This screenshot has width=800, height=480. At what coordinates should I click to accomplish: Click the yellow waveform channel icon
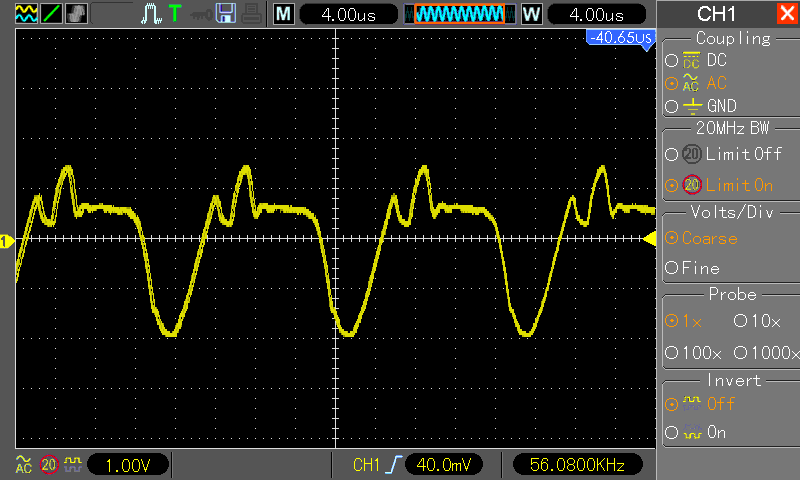tap(24, 14)
